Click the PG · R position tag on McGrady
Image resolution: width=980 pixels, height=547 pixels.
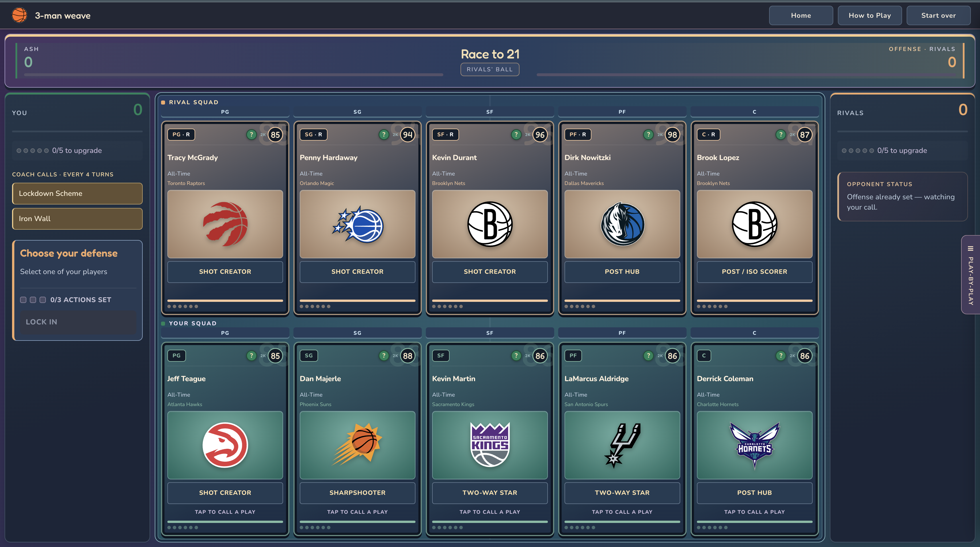tap(181, 135)
